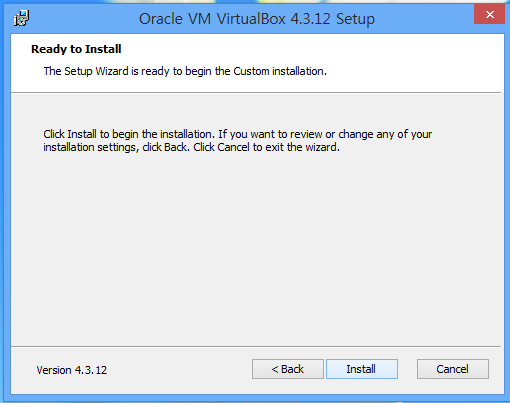Close the VirtualBox Setup window
This screenshot has width=510, height=403.
coord(489,14)
